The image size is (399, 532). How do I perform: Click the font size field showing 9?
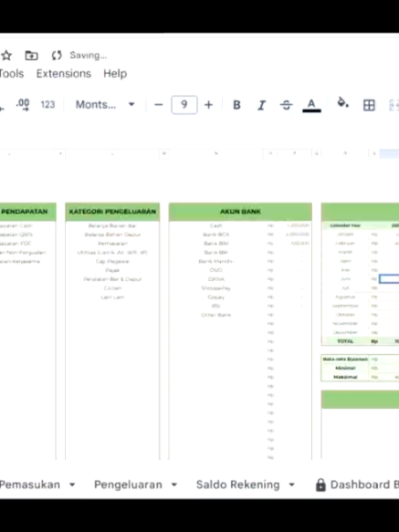[184, 105]
